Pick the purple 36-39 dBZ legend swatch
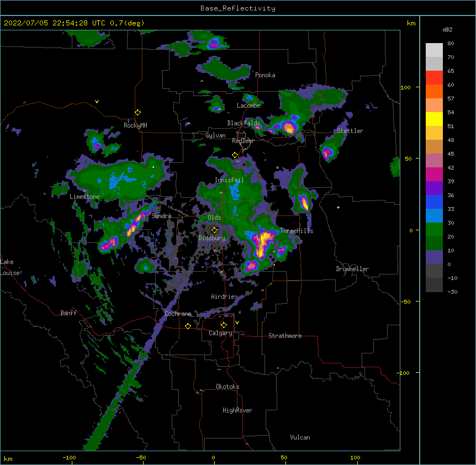The image size is (476, 465). pos(434,188)
